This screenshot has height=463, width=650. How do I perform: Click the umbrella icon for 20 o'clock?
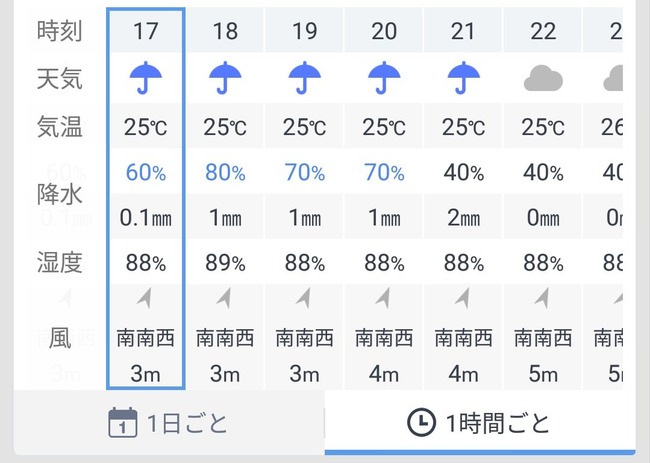point(384,78)
